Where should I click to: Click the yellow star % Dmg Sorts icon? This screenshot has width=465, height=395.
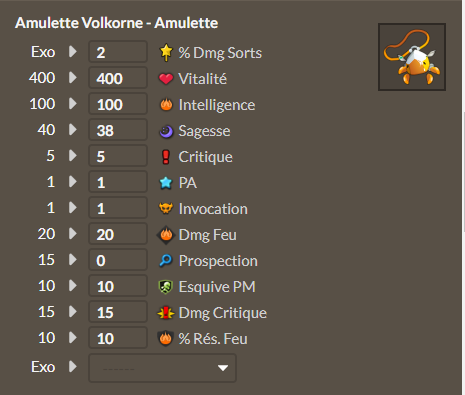tap(166, 52)
